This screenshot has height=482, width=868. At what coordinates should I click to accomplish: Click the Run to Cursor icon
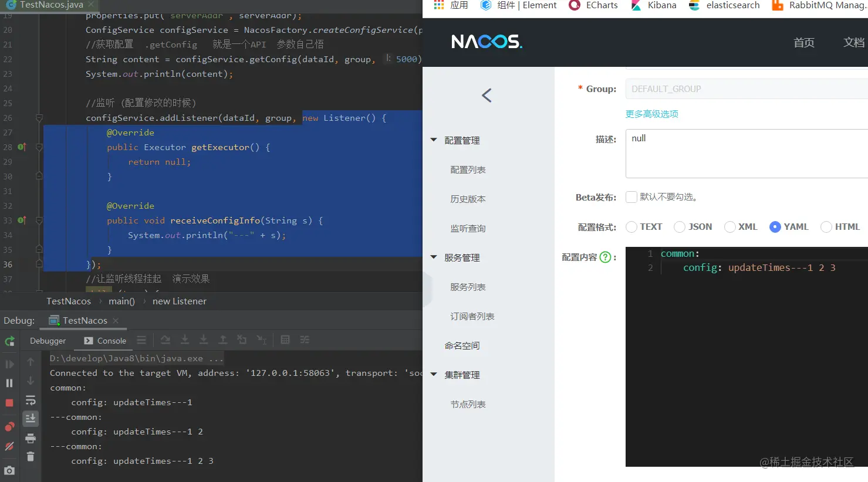[262, 340]
